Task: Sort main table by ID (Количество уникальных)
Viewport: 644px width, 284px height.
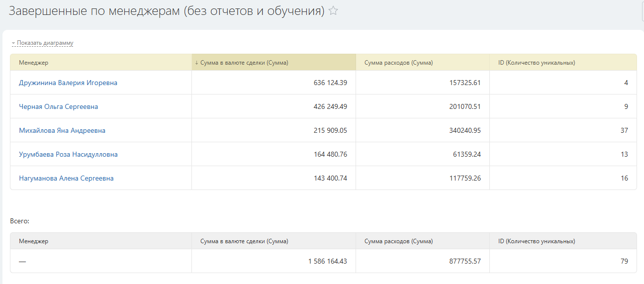Action: click(x=537, y=63)
